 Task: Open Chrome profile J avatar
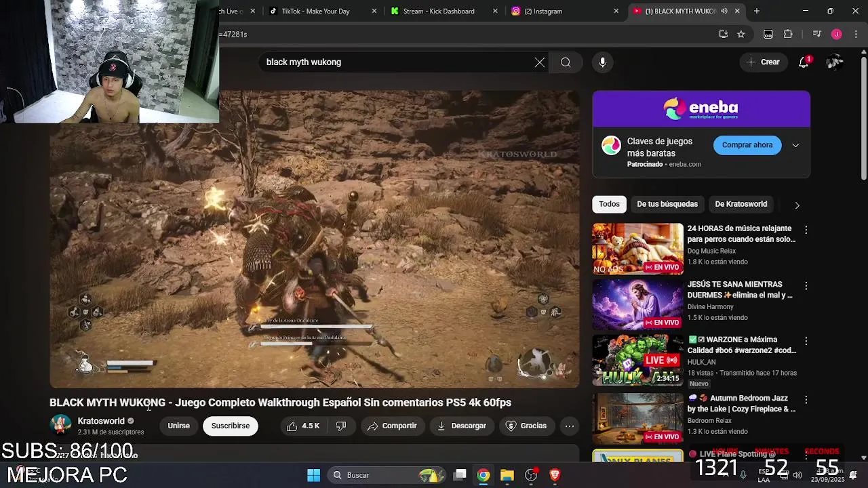[x=837, y=34]
